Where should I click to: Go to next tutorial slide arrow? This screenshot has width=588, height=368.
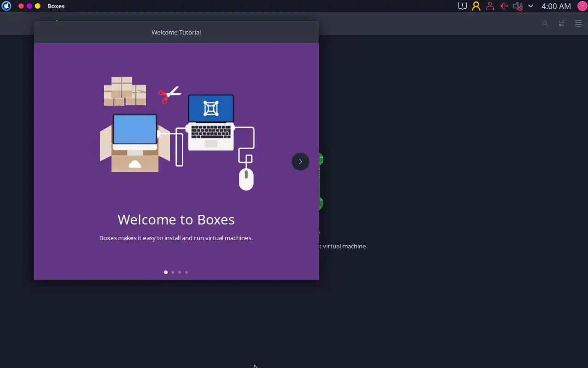(x=300, y=161)
